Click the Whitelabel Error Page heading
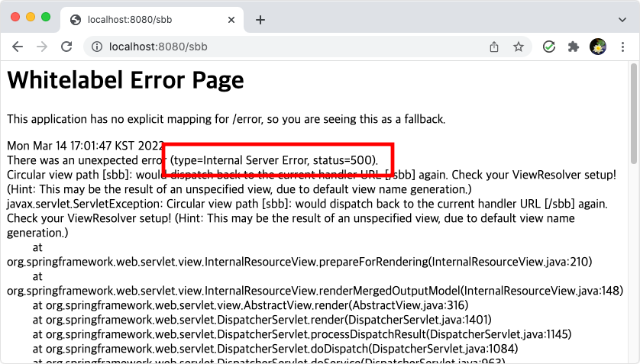The height and width of the screenshot is (364, 640). click(x=125, y=80)
